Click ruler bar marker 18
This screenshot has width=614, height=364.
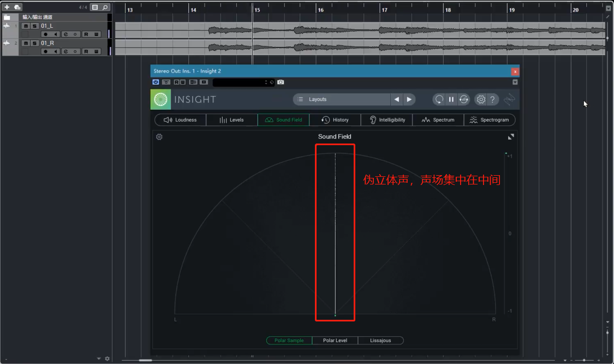[448, 10]
